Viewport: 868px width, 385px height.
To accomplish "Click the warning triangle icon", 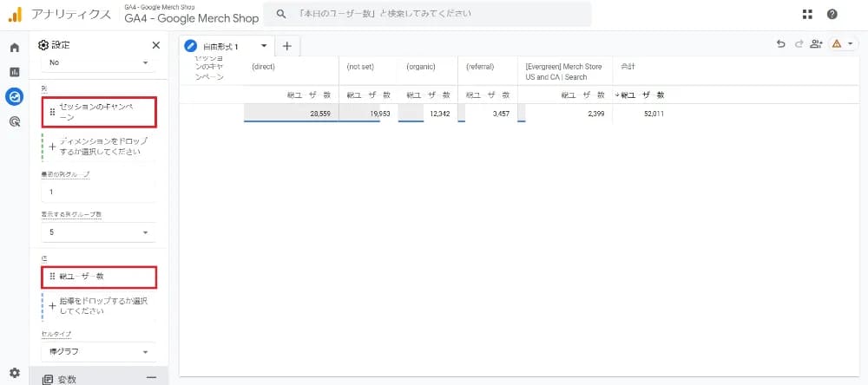I will coord(837,44).
